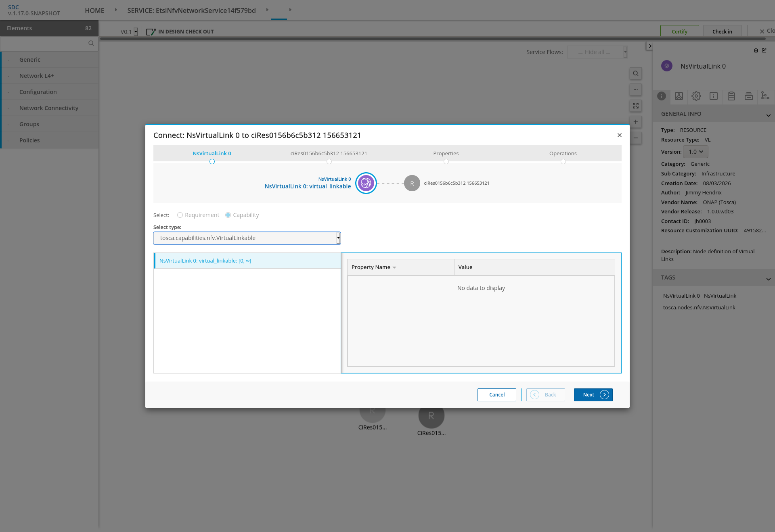Click the In Design Check Out status icon

pos(151,32)
